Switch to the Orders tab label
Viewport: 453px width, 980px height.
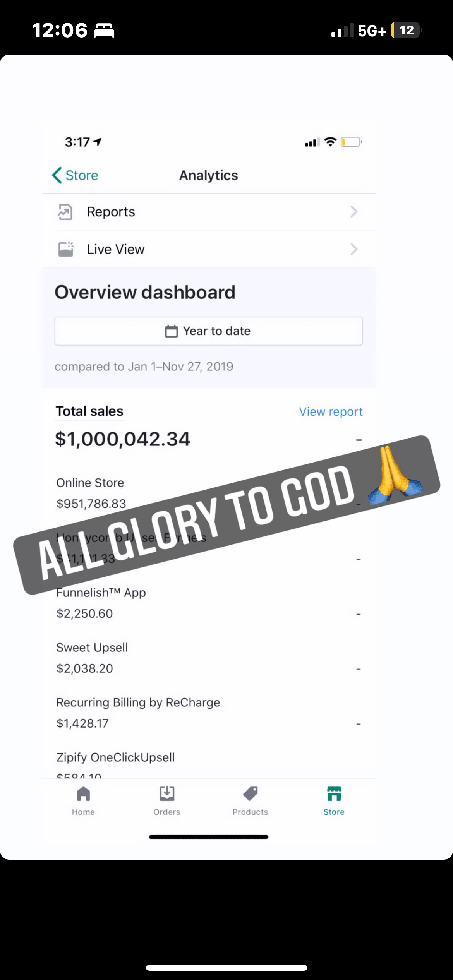pos(167,812)
